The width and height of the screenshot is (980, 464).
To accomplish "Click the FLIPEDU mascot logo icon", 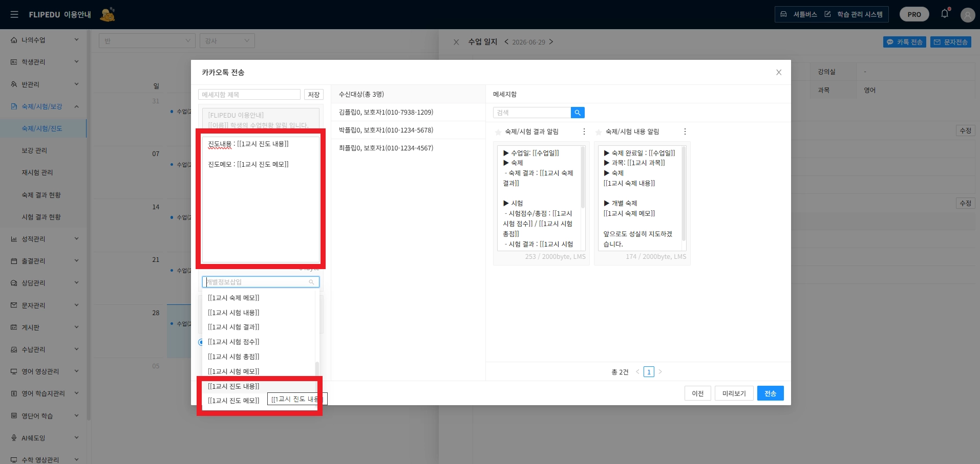I will click(108, 14).
